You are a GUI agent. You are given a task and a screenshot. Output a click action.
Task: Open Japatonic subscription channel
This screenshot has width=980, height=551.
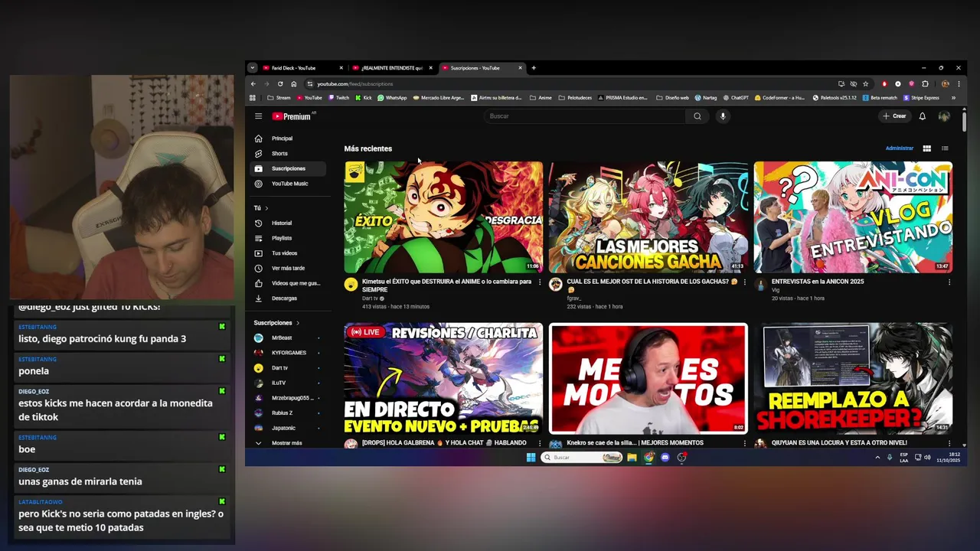(x=289, y=428)
